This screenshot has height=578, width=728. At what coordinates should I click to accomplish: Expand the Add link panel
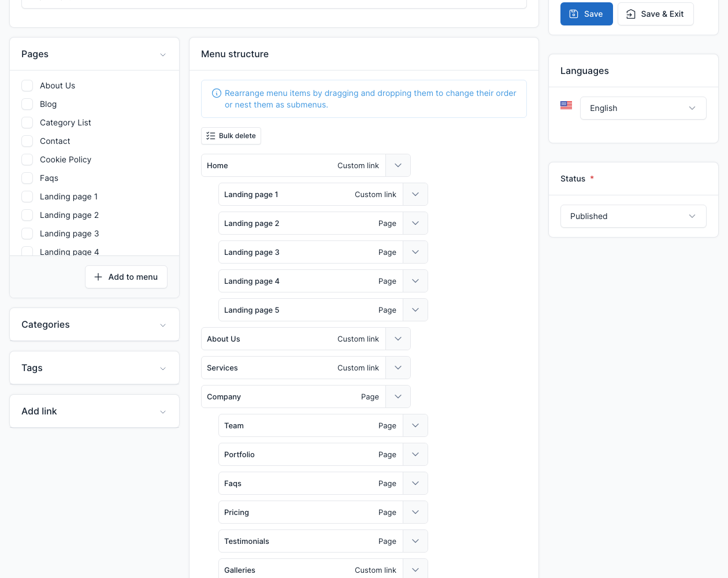(163, 412)
